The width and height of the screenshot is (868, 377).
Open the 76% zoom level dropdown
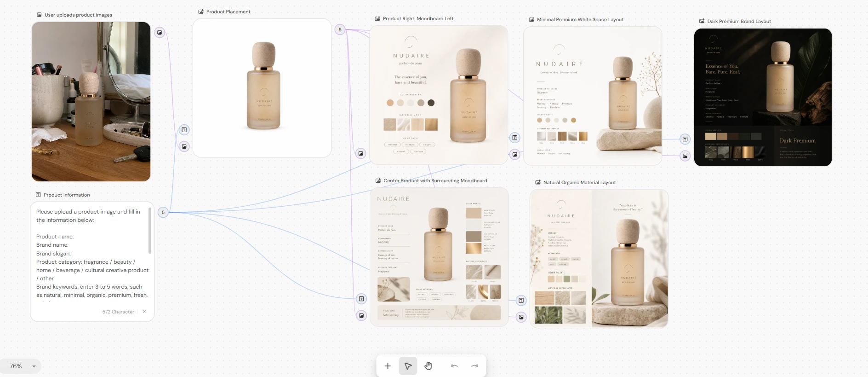(21, 366)
